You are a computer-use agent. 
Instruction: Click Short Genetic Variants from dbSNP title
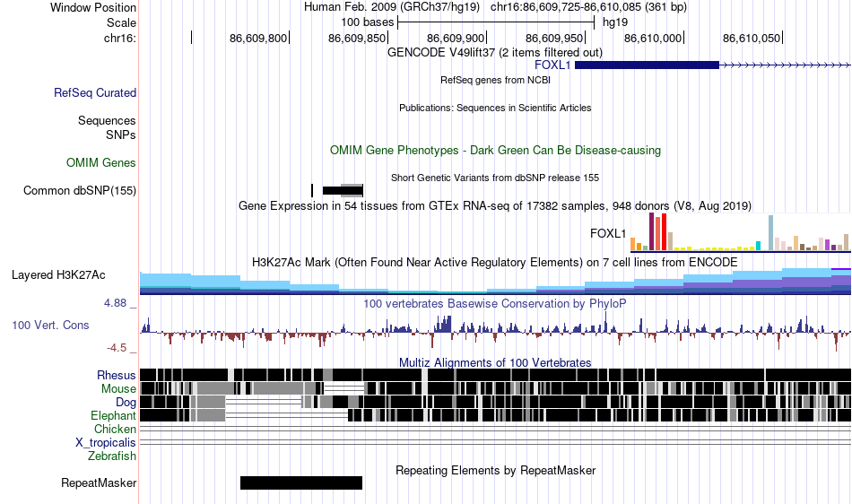(495, 178)
